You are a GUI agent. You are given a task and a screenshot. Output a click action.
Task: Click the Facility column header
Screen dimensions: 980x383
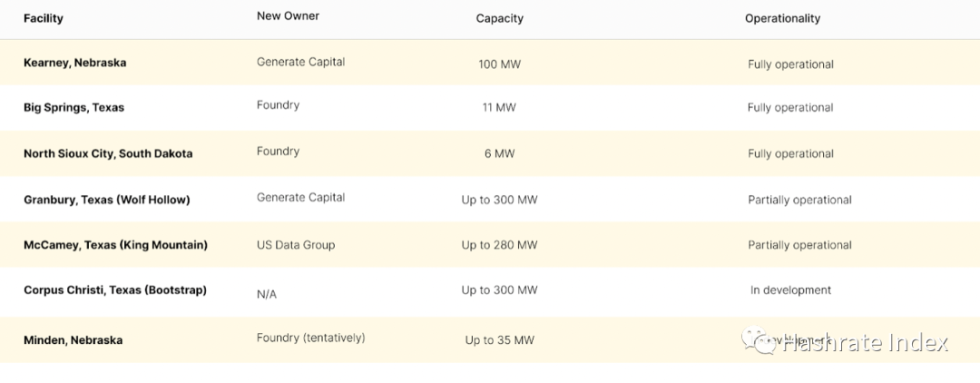click(44, 18)
